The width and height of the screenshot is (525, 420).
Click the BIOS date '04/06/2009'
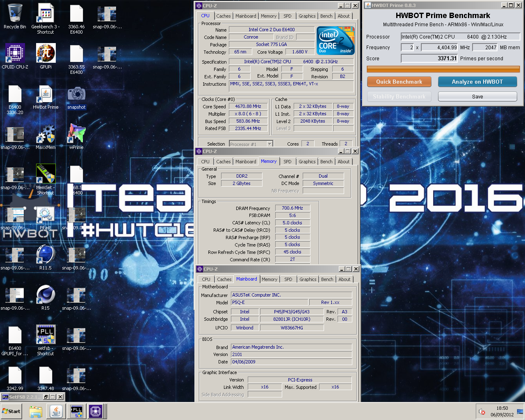tap(292, 362)
